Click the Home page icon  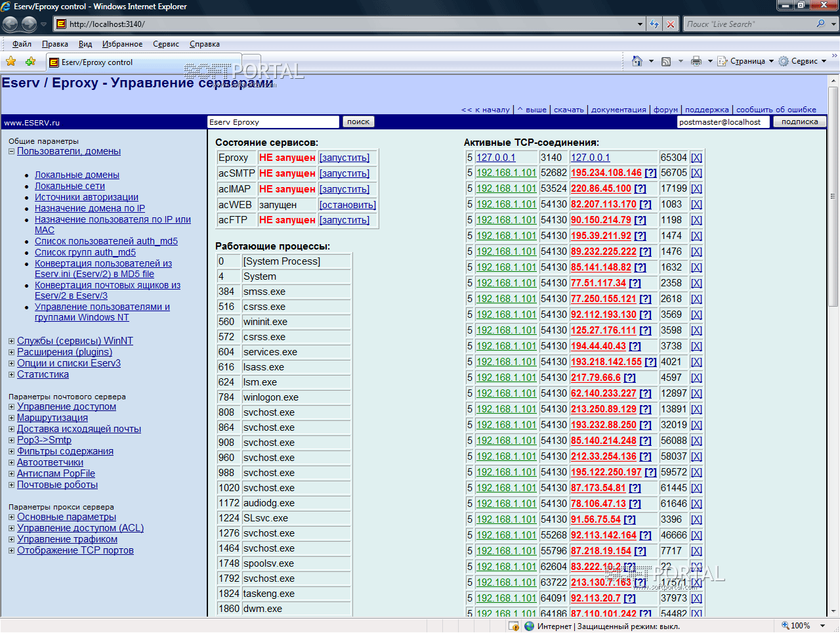pyautogui.click(x=637, y=61)
